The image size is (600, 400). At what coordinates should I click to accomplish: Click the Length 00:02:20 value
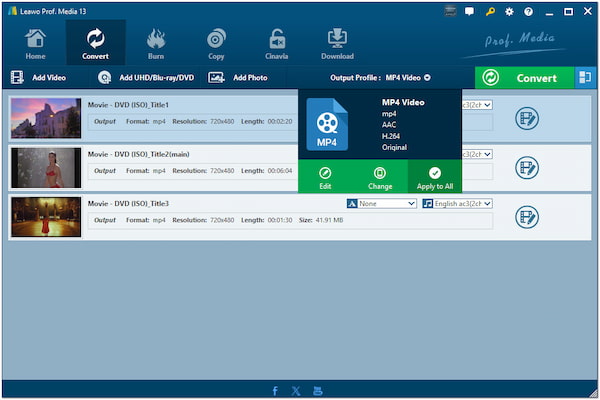(x=280, y=121)
